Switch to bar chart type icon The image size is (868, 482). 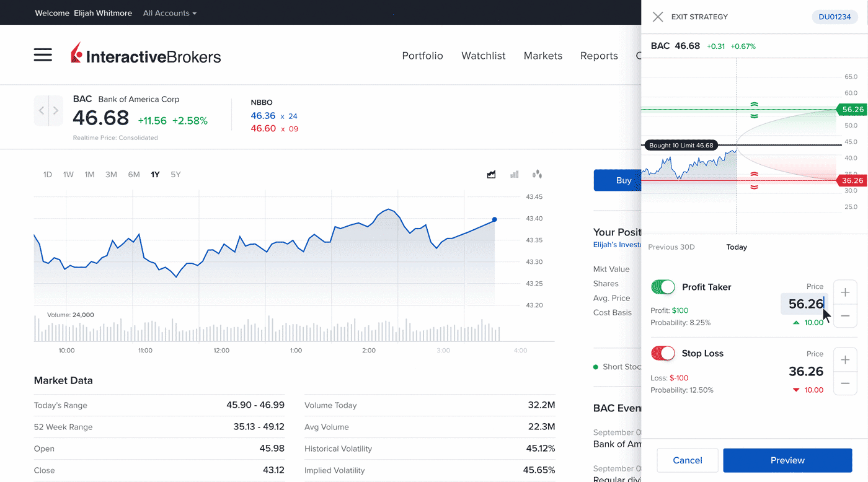click(x=514, y=175)
